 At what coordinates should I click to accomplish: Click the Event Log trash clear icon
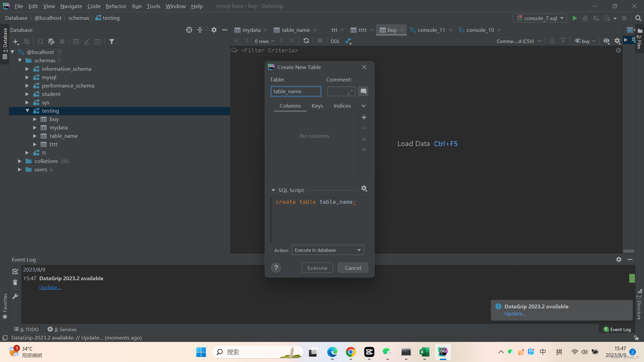pyautogui.click(x=15, y=283)
